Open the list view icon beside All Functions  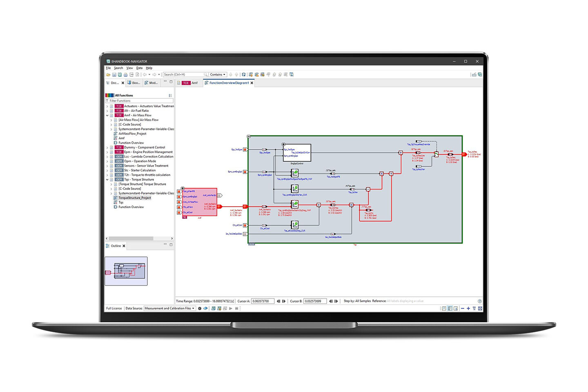pos(170,96)
